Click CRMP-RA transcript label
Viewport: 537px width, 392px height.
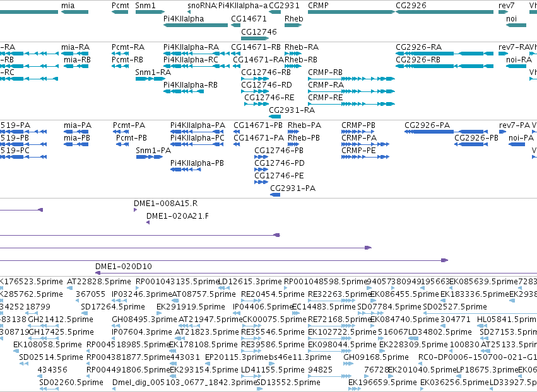(326, 85)
